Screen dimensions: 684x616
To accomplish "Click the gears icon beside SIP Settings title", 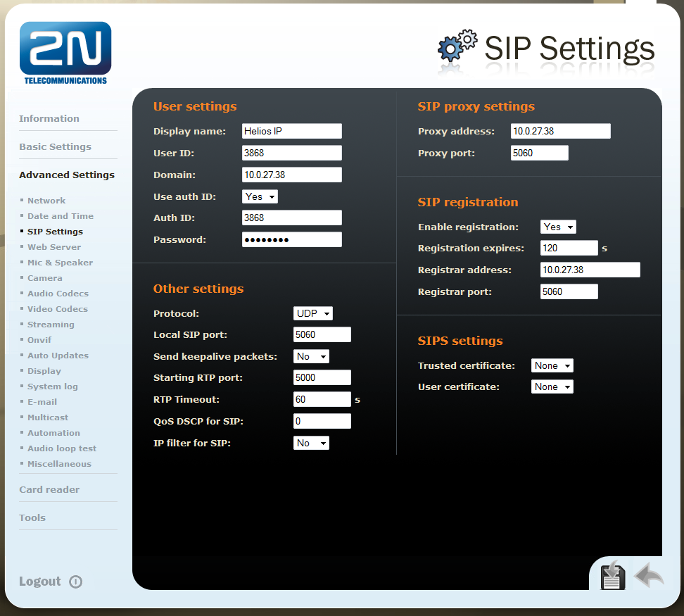I will [457, 47].
